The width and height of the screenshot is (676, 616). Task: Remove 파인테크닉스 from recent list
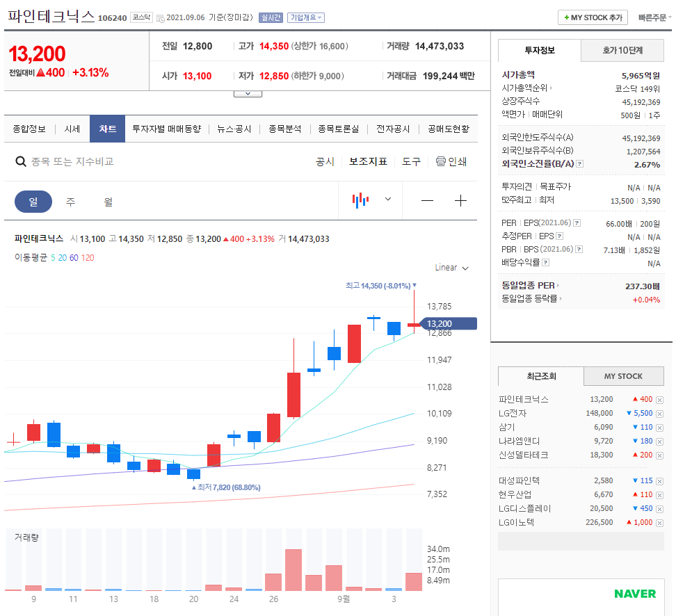click(x=659, y=400)
